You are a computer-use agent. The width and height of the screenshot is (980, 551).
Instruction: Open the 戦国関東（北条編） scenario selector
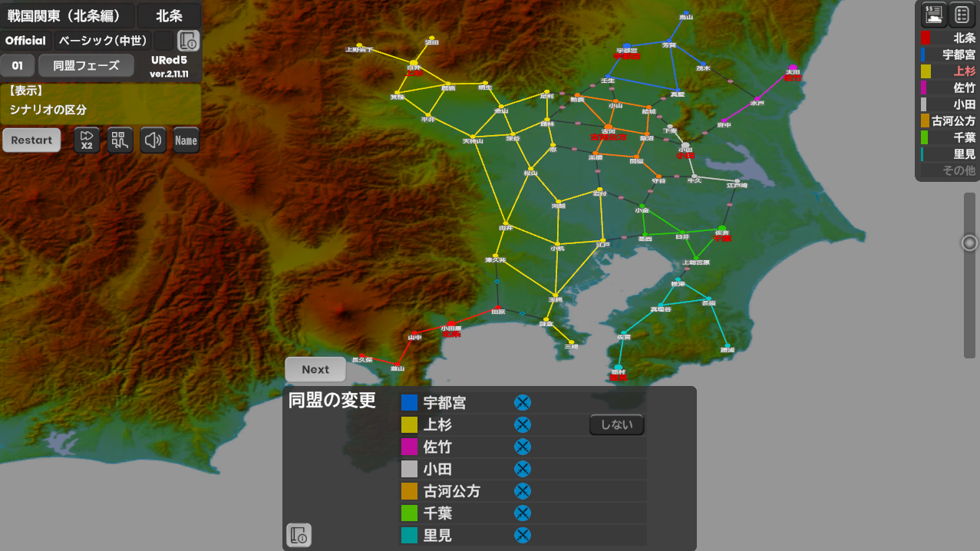[x=68, y=15]
